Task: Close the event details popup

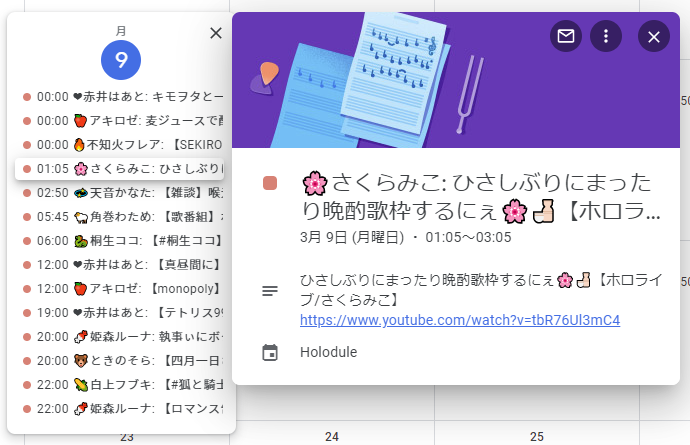Action: pos(653,36)
